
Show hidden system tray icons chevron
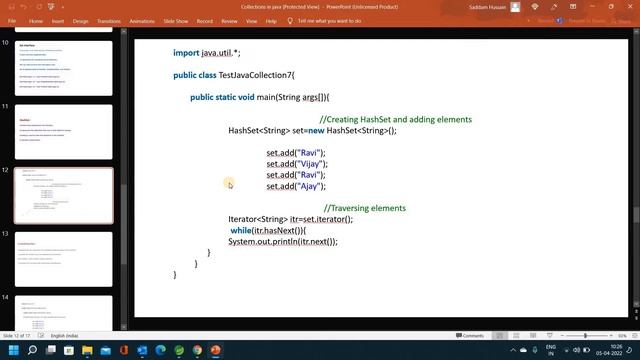click(x=513, y=350)
